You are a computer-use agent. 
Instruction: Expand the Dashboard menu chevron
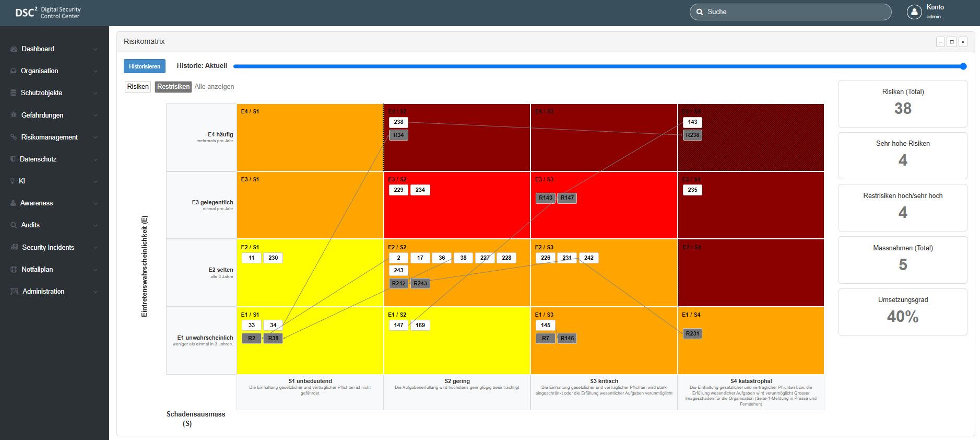[x=96, y=50]
